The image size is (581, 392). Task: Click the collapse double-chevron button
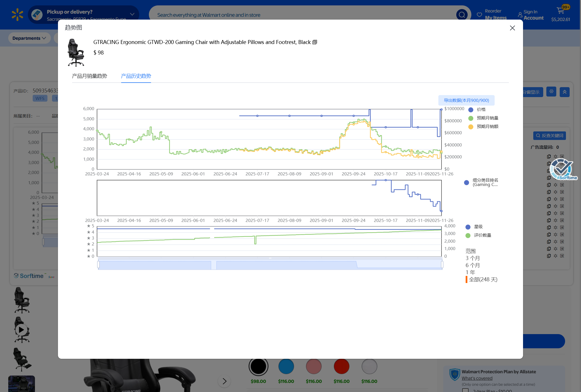tap(565, 92)
